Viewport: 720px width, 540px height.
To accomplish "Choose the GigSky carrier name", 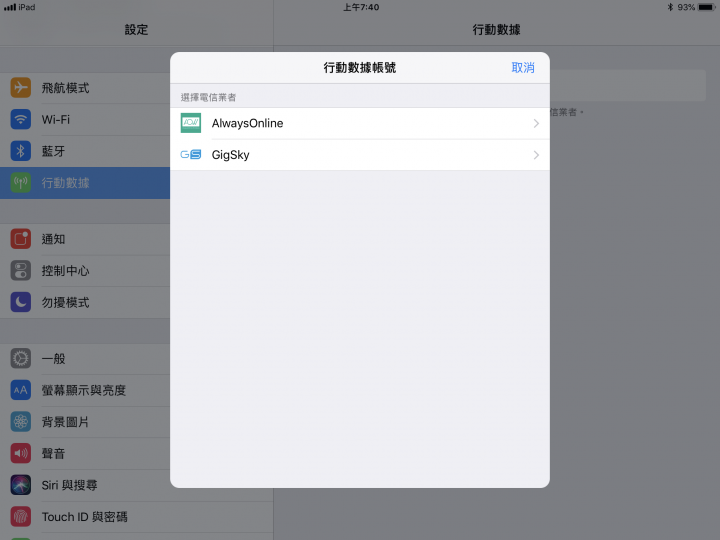I will pyautogui.click(x=231, y=155).
